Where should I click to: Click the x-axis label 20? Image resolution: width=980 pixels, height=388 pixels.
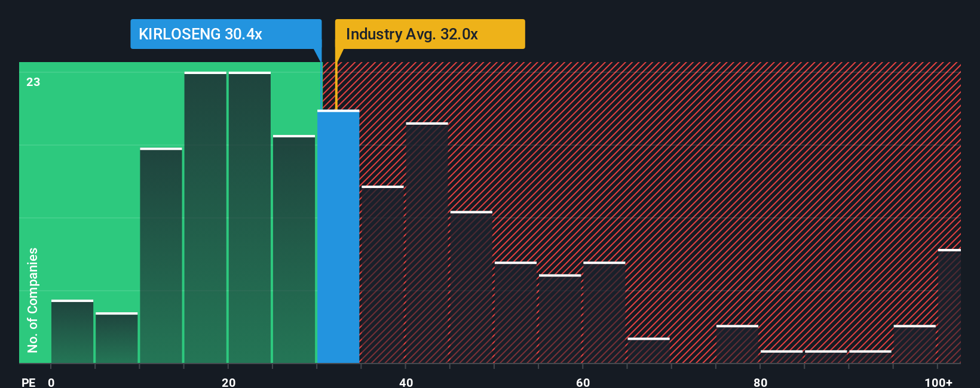coord(228,382)
